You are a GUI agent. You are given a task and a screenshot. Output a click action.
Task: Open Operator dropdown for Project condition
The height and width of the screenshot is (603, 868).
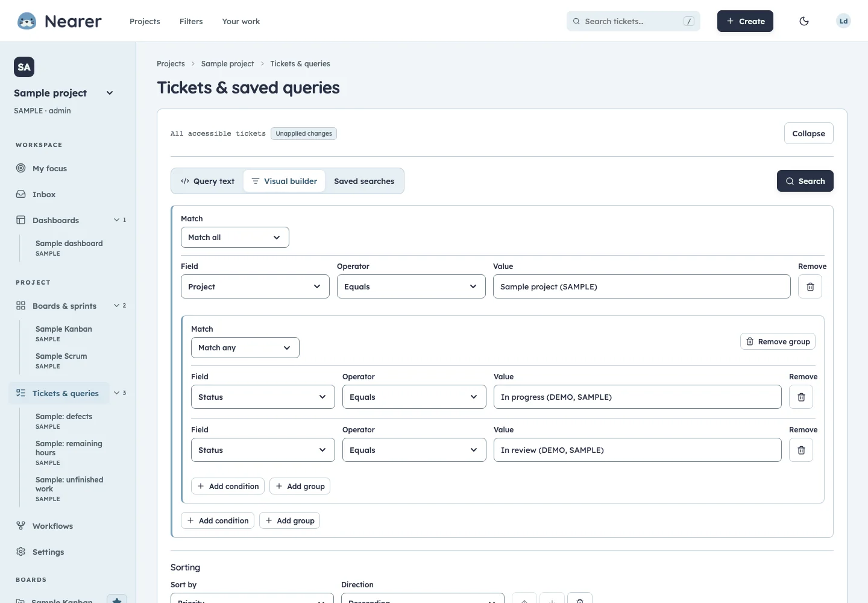coord(411,286)
